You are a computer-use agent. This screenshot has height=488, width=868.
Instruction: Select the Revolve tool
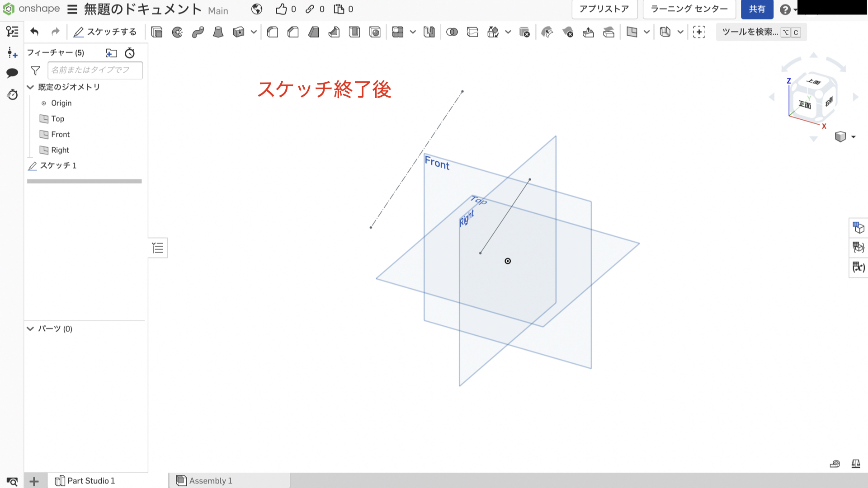pyautogui.click(x=177, y=32)
